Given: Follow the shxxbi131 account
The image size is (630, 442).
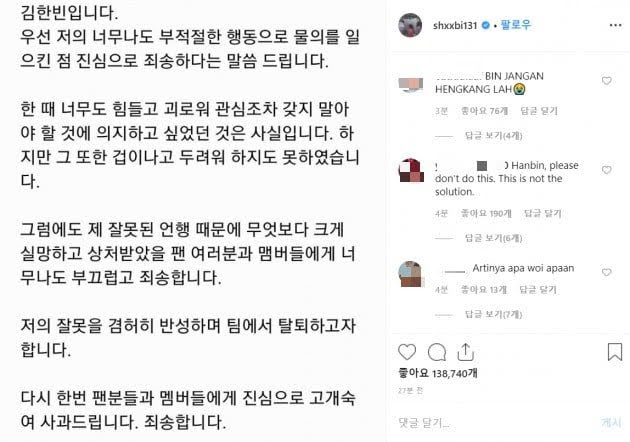Looking at the screenshot, I should click(x=516, y=25).
